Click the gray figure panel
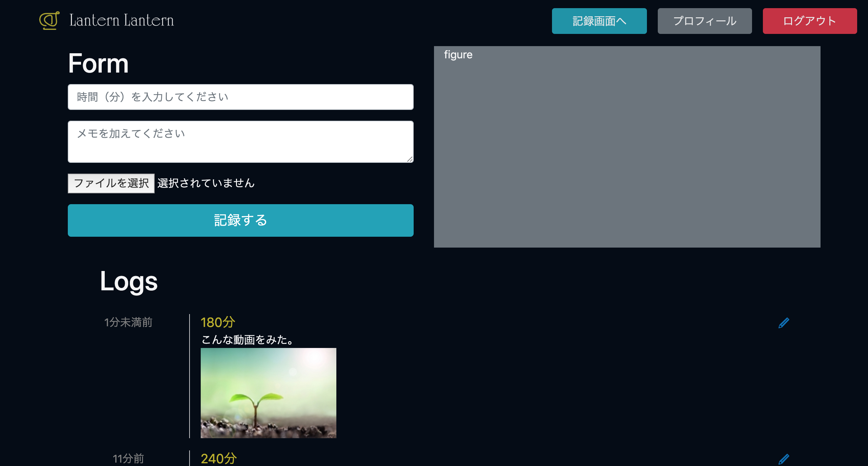 [627, 147]
